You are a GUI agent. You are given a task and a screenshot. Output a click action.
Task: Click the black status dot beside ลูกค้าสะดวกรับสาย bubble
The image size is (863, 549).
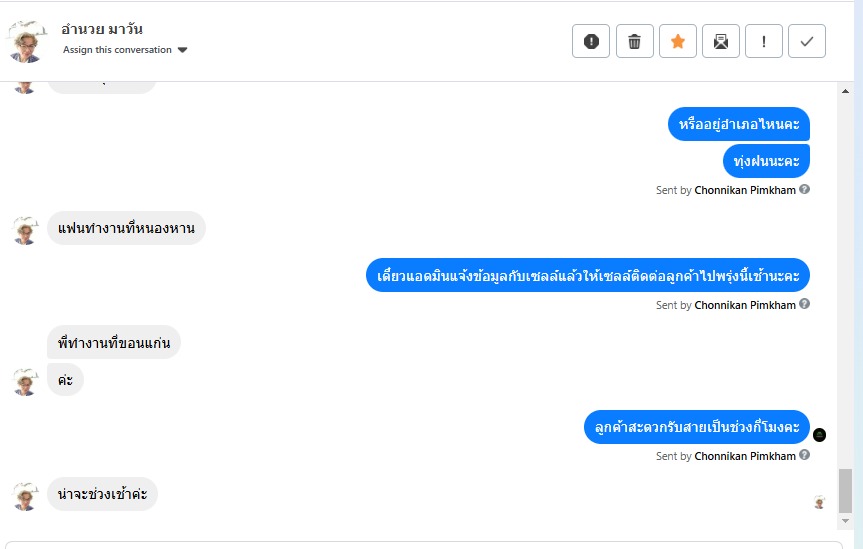[x=820, y=435]
